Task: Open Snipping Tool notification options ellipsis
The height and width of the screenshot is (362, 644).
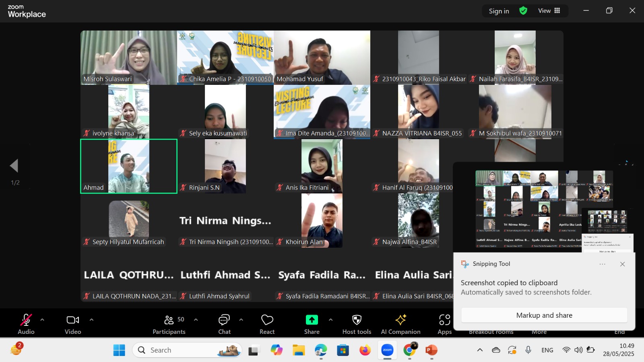Action: (x=603, y=264)
